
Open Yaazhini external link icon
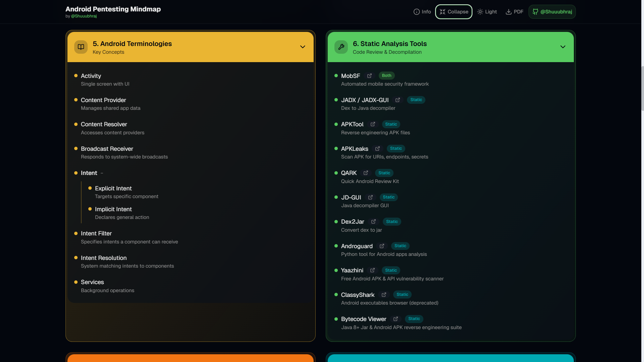click(372, 270)
